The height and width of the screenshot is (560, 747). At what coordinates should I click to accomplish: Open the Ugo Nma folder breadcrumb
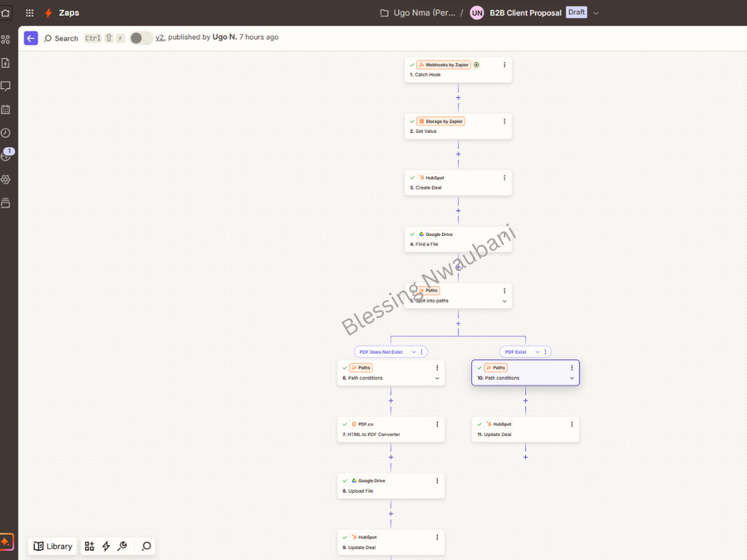click(x=418, y=13)
